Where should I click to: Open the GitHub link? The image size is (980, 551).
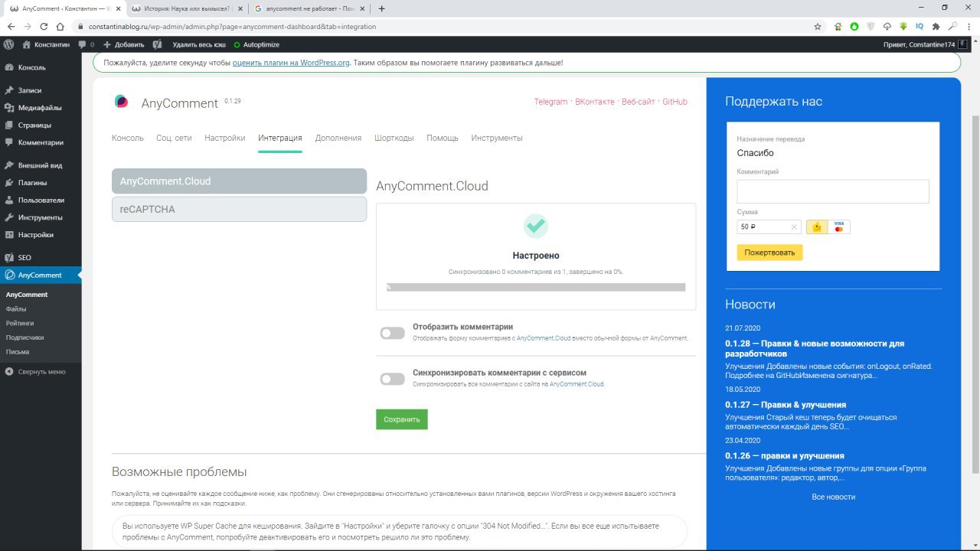tap(675, 102)
